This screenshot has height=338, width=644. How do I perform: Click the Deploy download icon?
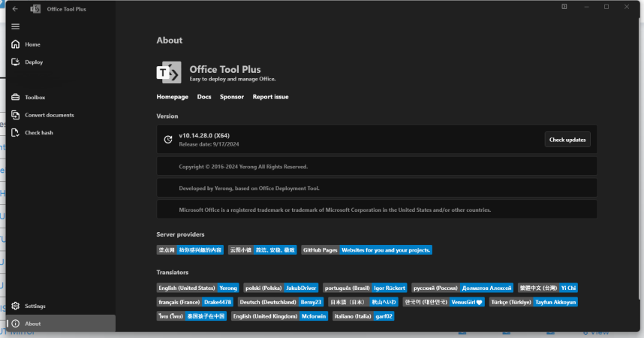tap(16, 62)
